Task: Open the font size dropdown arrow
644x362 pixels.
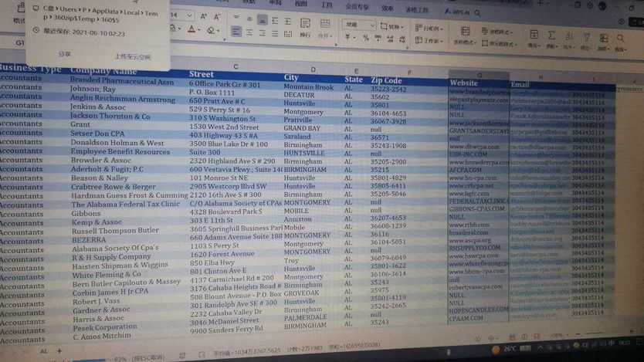Action: 189,15
